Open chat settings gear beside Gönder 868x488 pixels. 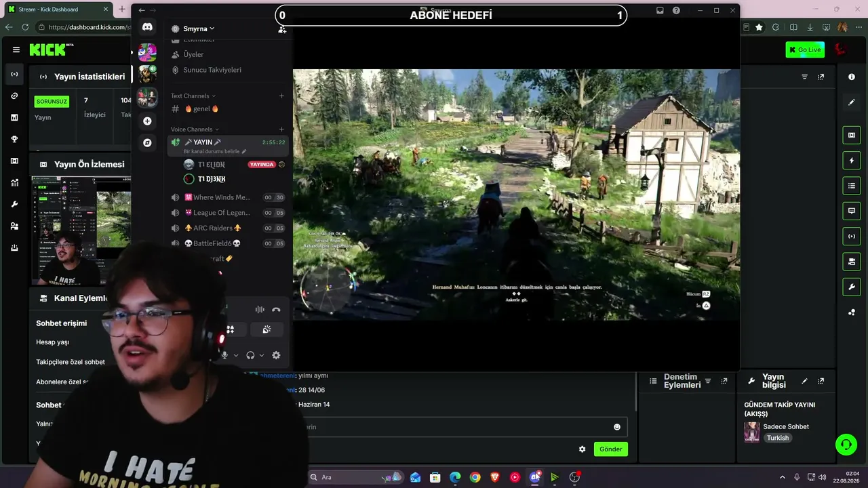[582, 449]
